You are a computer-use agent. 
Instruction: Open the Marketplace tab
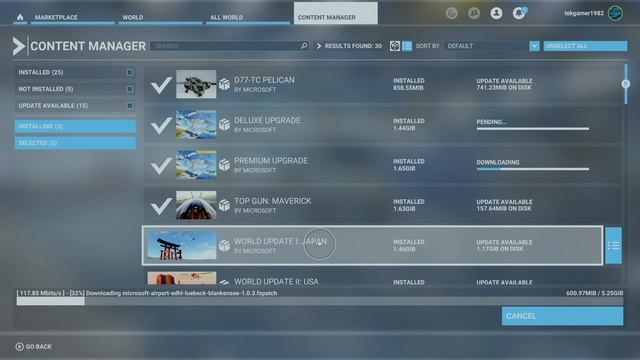click(72, 17)
